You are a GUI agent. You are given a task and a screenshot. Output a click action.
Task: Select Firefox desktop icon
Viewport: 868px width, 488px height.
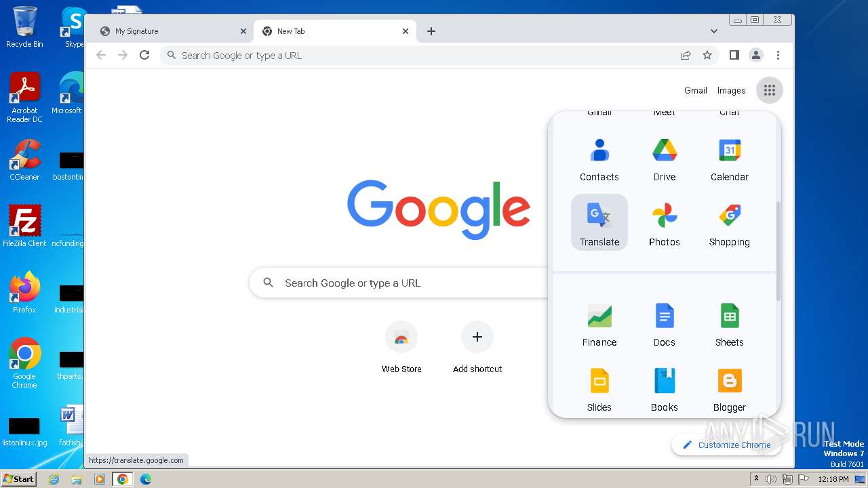(24, 292)
